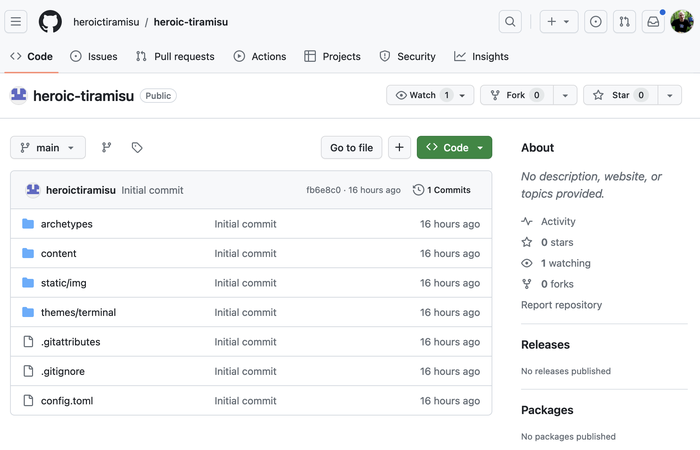The width and height of the screenshot is (700, 450).
Task: Open the search magnifier button
Action: point(510,21)
